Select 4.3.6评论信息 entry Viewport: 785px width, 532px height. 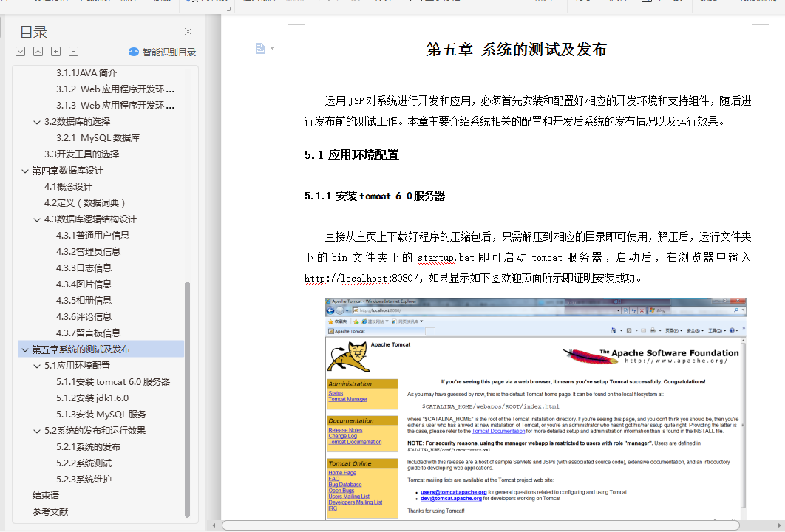tap(84, 317)
